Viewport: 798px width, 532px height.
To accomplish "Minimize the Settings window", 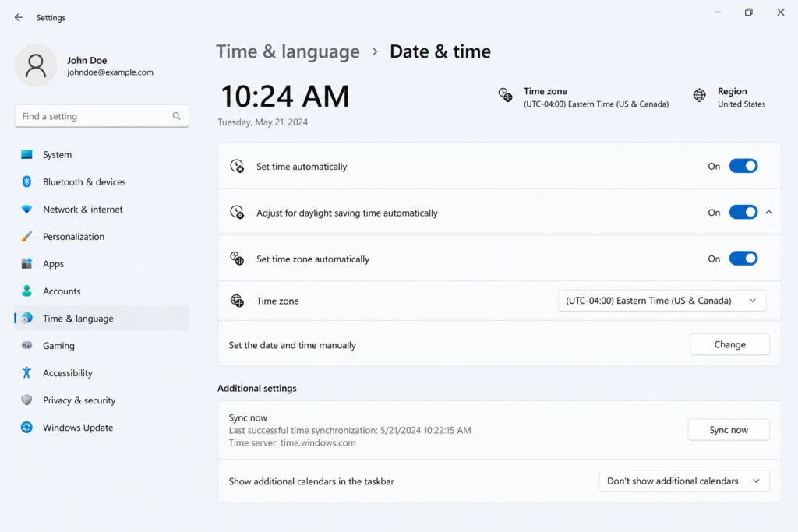I will pyautogui.click(x=717, y=12).
